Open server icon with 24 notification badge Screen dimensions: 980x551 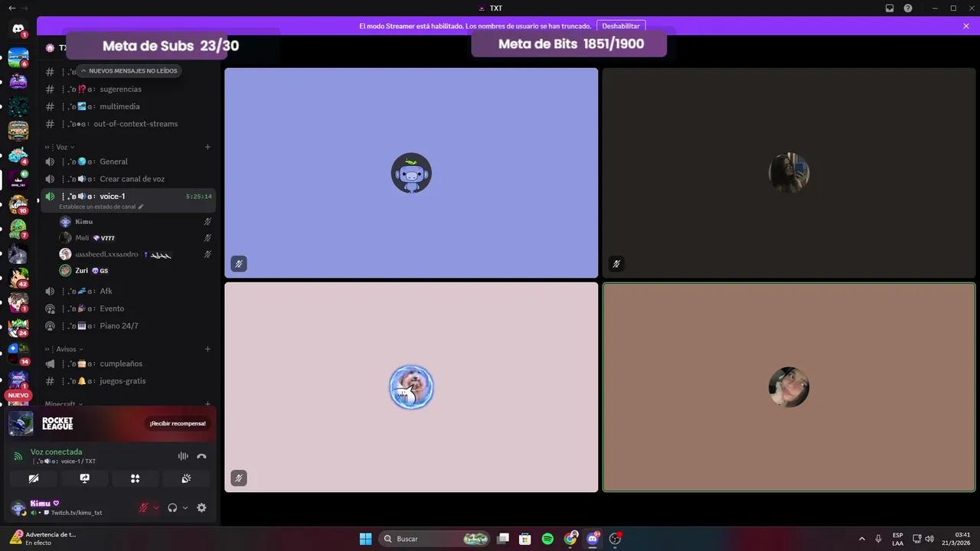click(18, 327)
